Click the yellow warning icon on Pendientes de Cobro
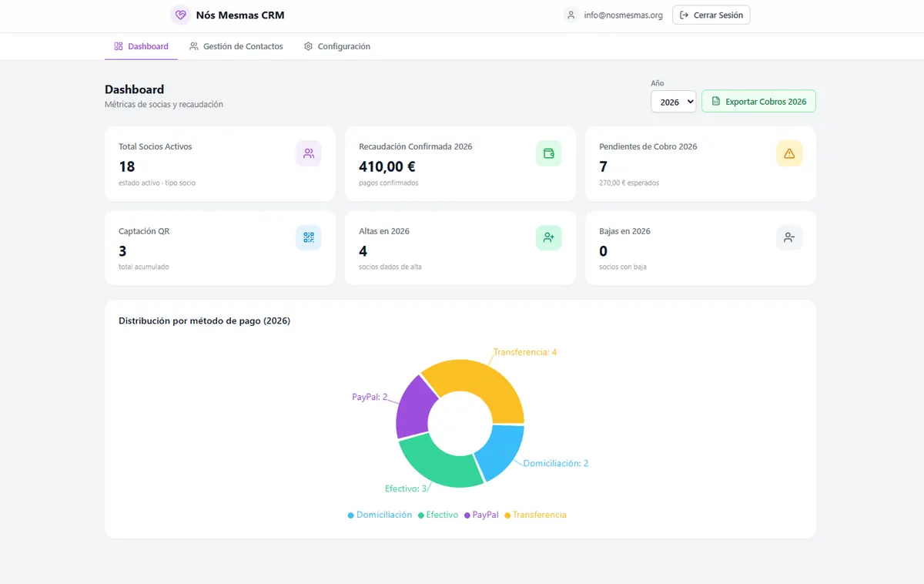924x584 pixels. pyautogui.click(x=789, y=153)
